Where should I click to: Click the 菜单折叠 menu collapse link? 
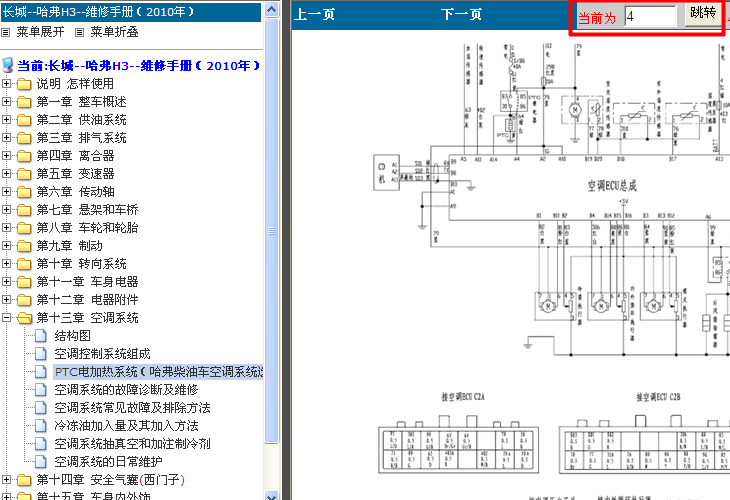[x=114, y=32]
